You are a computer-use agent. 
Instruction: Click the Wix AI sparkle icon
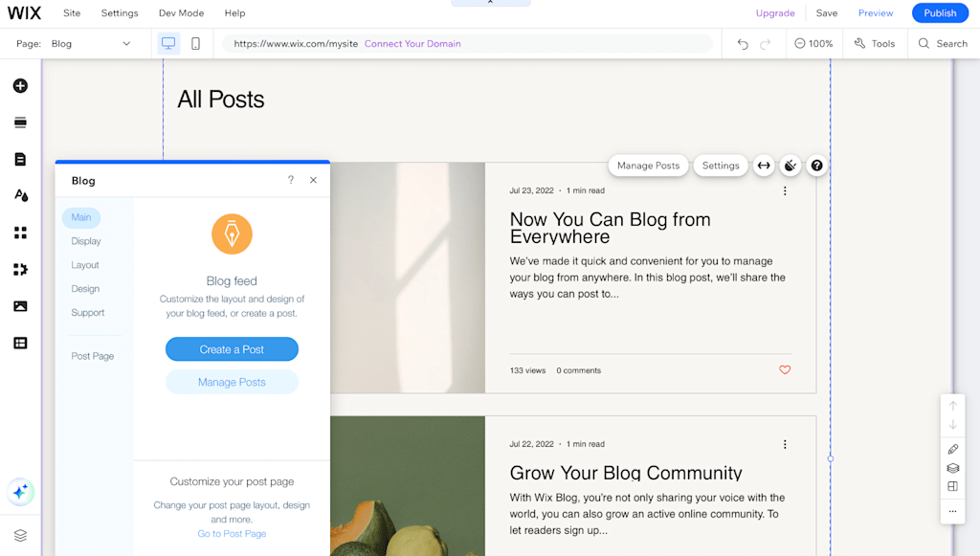(20, 492)
